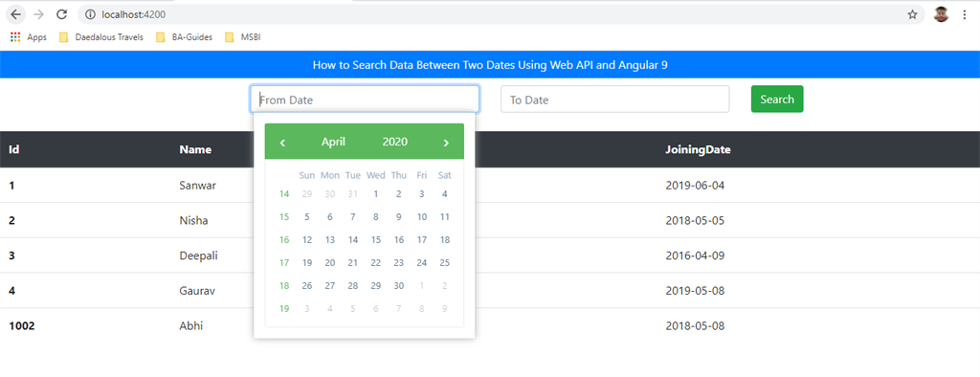Open the Apps grid shortcut

[29, 37]
